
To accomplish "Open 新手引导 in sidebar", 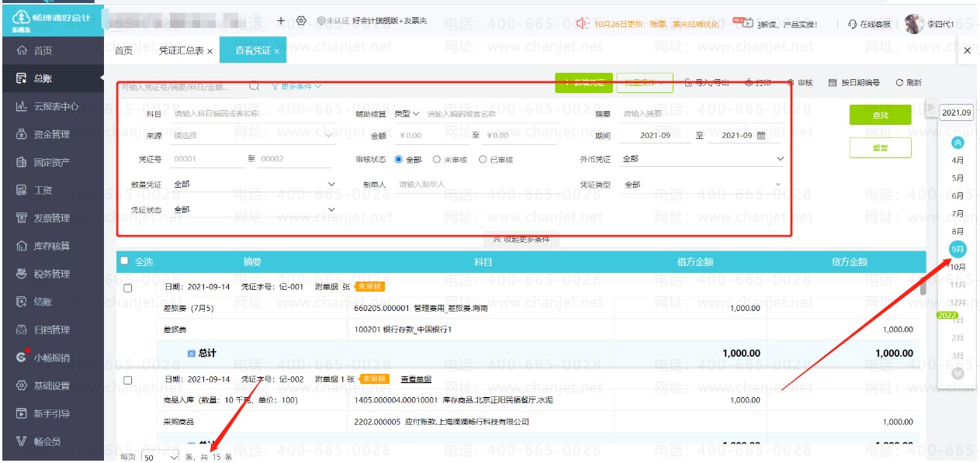I will 51,413.
